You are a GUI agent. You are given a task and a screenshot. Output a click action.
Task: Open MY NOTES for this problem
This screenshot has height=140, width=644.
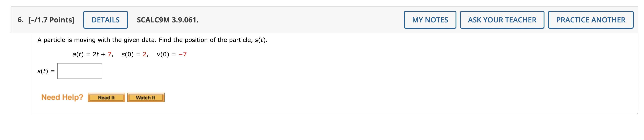pyautogui.click(x=429, y=20)
